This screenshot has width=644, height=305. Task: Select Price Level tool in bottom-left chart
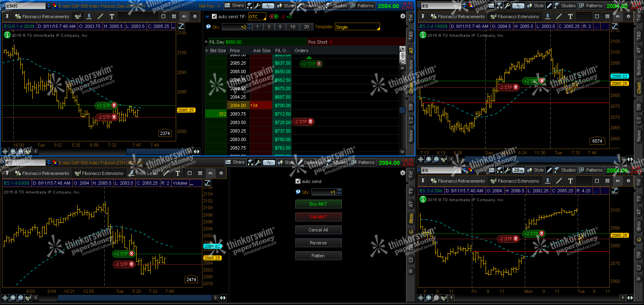(144, 173)
